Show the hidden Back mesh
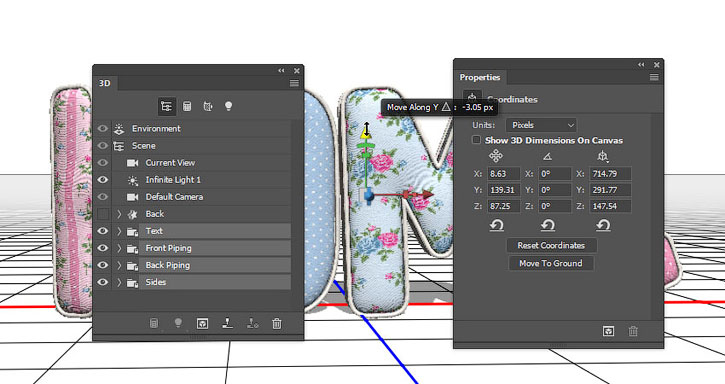This screenshot has height=384, width=725. (103, 214)
